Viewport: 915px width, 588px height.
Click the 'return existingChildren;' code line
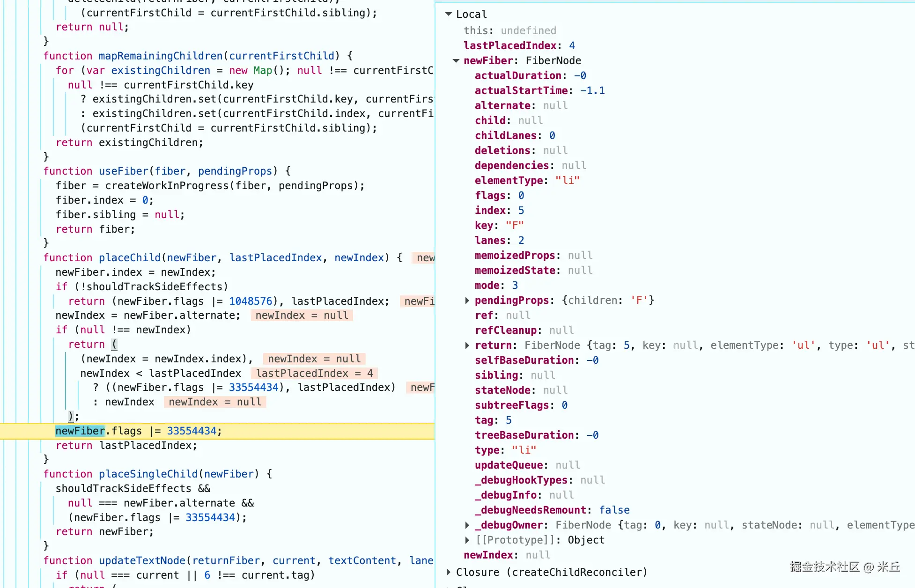[x=130, y=142]
